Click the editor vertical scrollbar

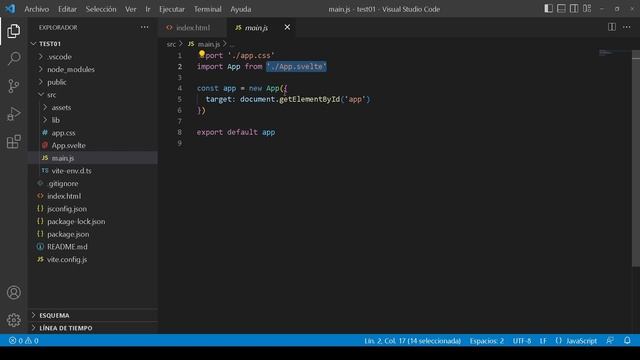tap(636, 159)
